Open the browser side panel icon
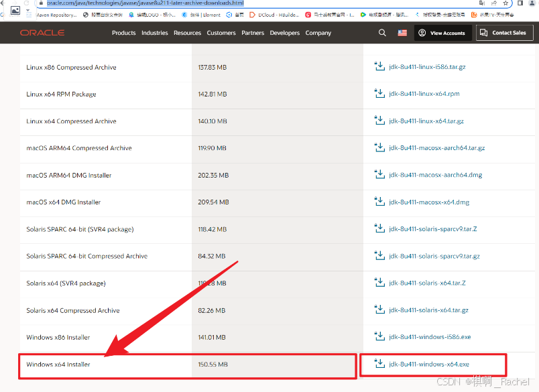This screenshot has width=539, height=392. [520, 3]
